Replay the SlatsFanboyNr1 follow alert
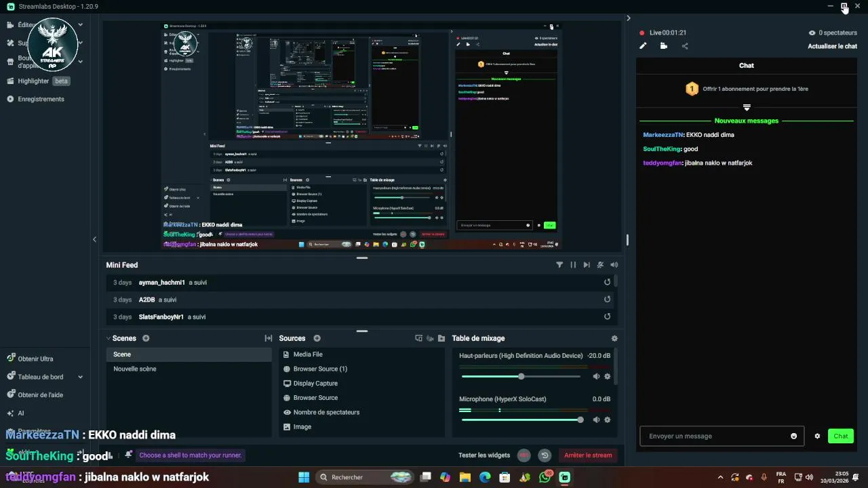Image resolution: width=868 pixels, height=488 pixels. (607, 317)
